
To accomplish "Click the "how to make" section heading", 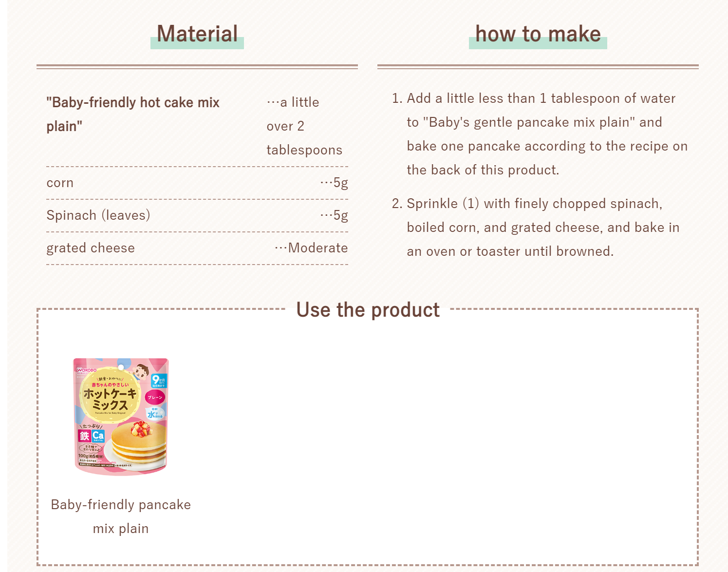I will click(x=538, y=34).
